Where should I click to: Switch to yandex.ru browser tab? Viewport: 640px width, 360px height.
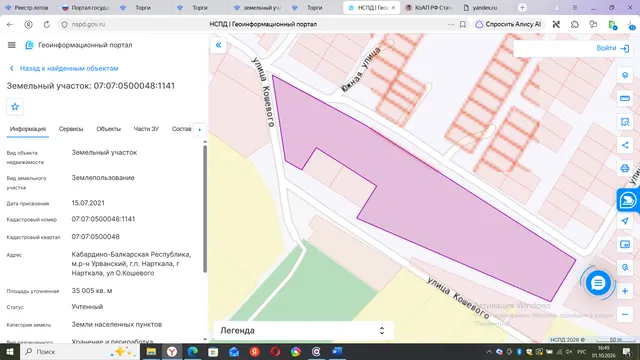click(485, 7)
